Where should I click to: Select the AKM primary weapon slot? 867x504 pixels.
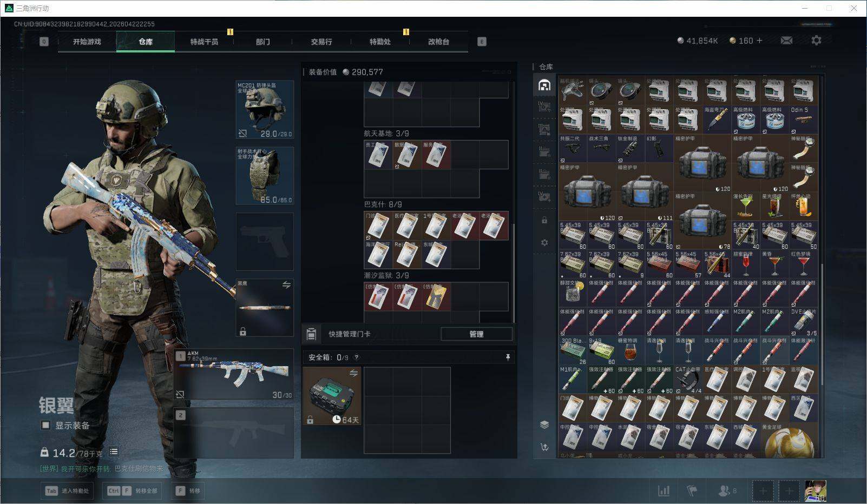[x=234, y=375]
